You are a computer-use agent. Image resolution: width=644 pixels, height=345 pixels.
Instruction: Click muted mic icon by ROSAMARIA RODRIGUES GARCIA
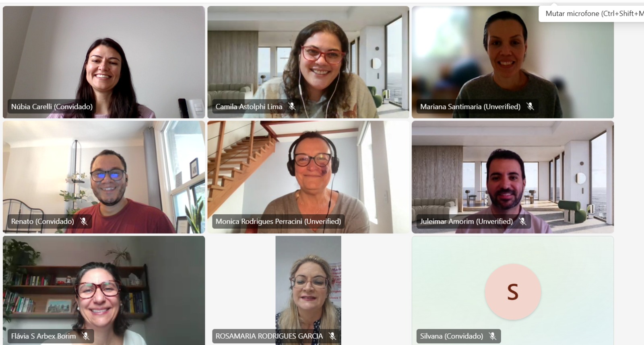point(332,336)
